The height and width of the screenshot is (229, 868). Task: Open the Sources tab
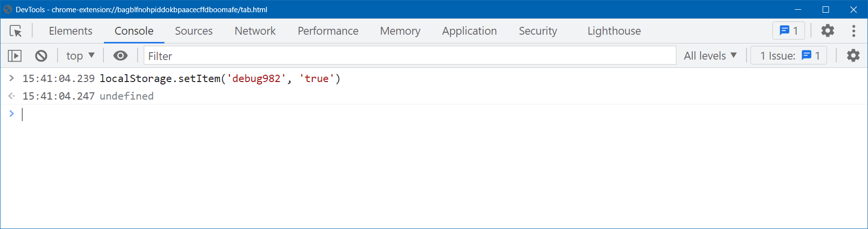click(x=194, y=31)
